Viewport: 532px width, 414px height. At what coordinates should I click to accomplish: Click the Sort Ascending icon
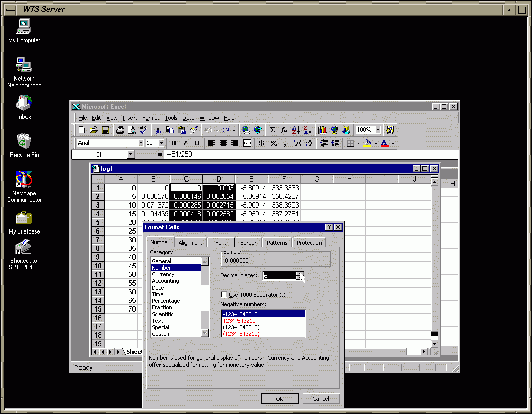(x=296, y=130)
